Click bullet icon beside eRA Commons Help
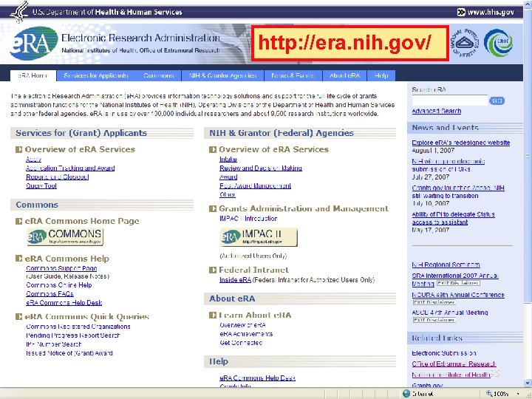Image resolution: width=532 pixels, height=399 pixels. coord(19,259)
